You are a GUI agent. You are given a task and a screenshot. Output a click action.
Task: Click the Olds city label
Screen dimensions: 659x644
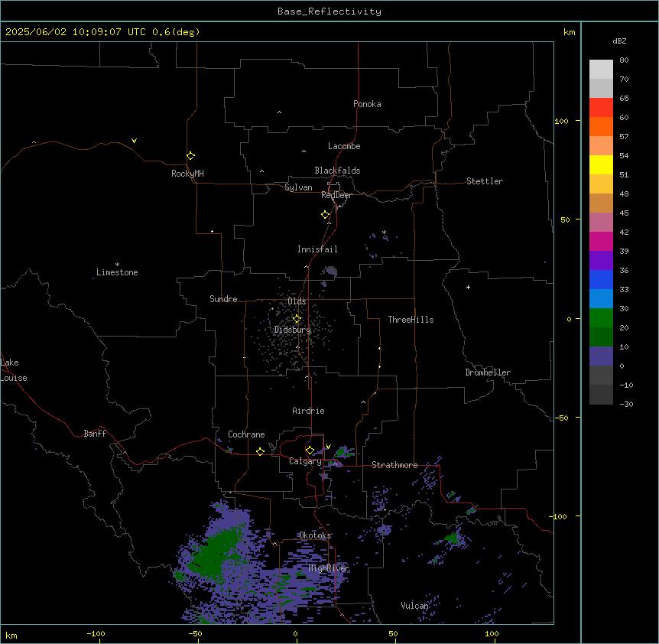(297, 301)
